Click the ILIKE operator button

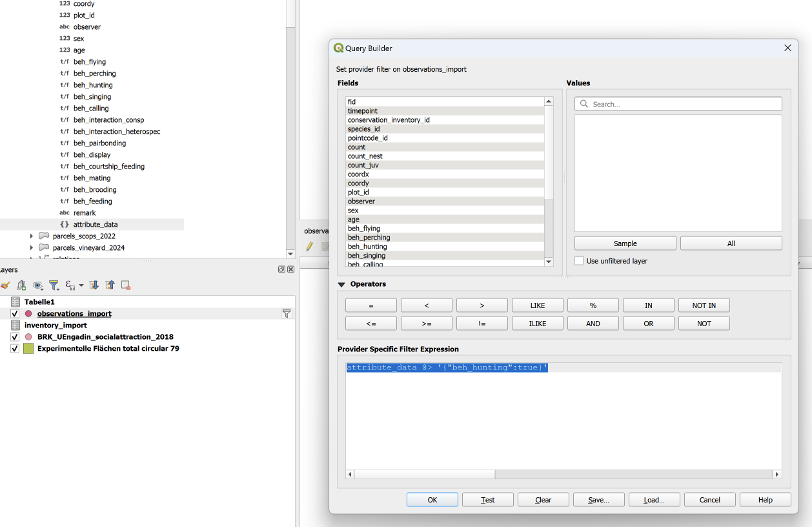click(x=537, y=324)
